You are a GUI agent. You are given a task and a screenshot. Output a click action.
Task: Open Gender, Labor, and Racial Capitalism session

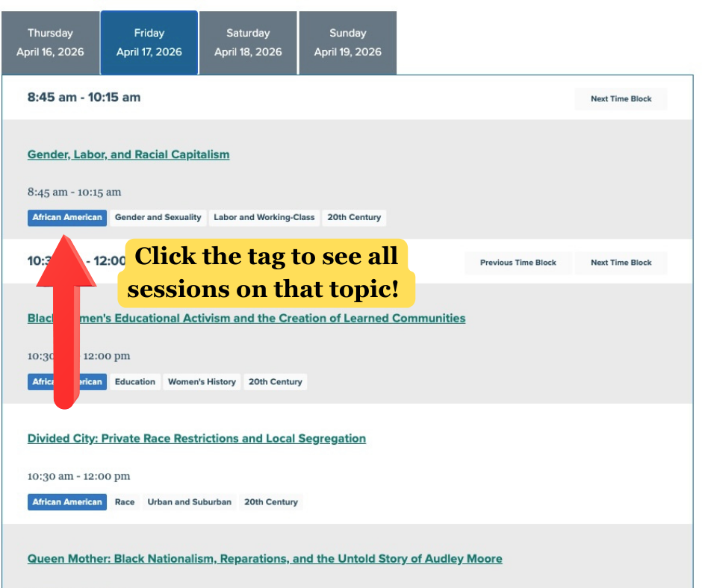point(128,154)
